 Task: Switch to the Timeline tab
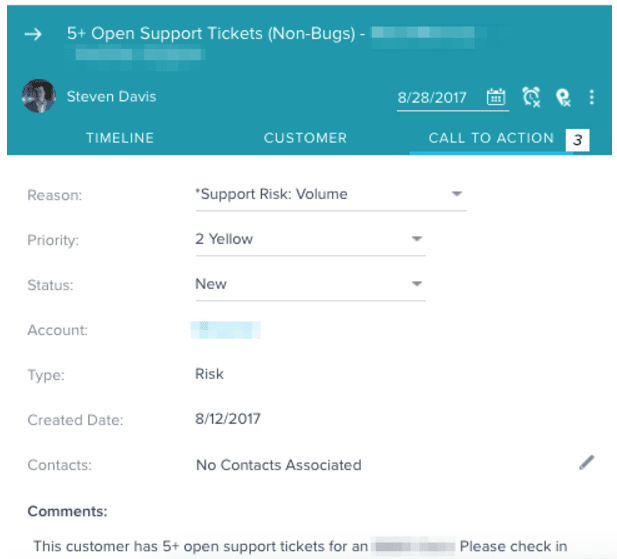tap(120, 138)
